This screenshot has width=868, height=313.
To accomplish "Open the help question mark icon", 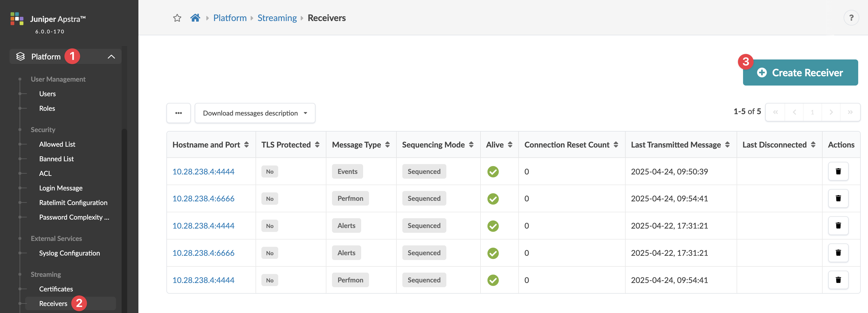I will [x=851, y=18].
